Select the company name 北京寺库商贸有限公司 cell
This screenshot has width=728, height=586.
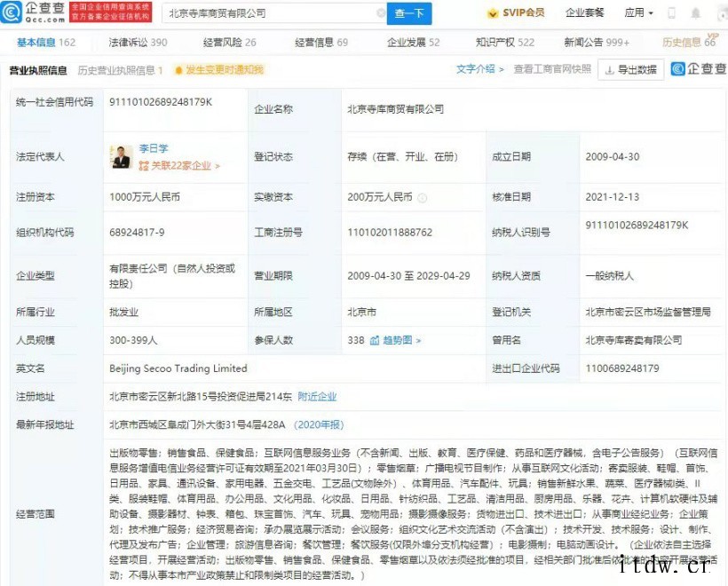pos(396,109)
